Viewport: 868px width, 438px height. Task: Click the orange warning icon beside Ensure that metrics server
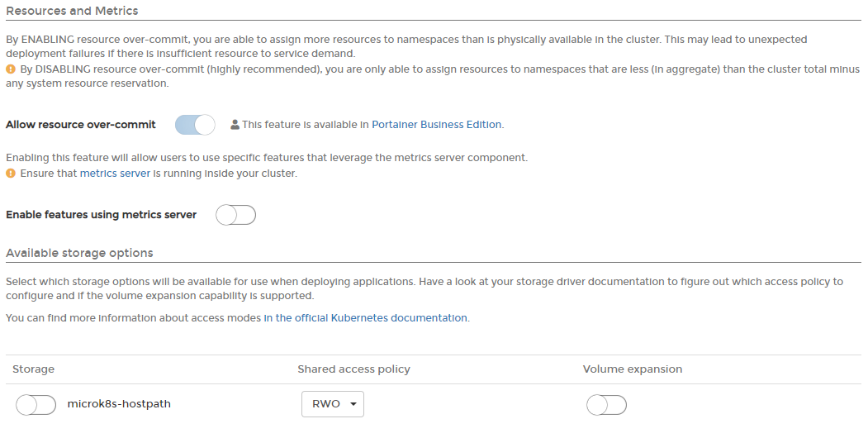click(x=11, y=174)
